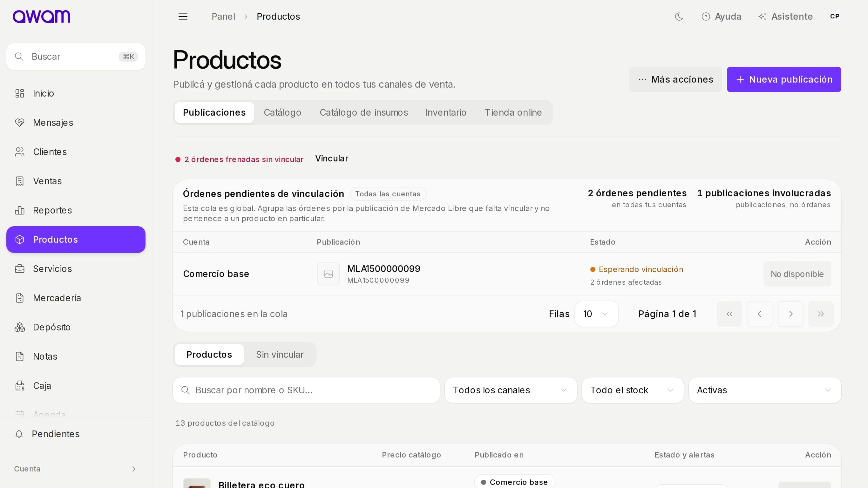Click the Vincular link

pyautogui.click(x=332, y=159)
